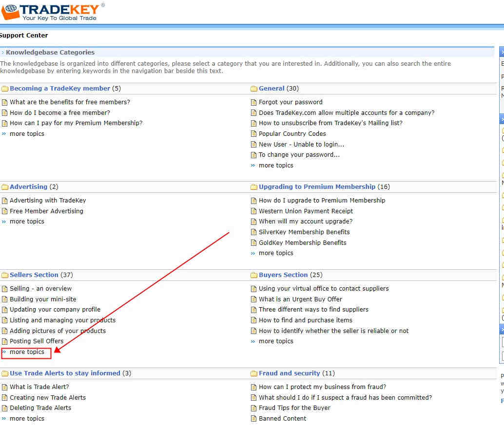Click document icon beside Forgot your password
Image resolution: width=504 pixels, height=426 pixels.
(x=253, y=102)
